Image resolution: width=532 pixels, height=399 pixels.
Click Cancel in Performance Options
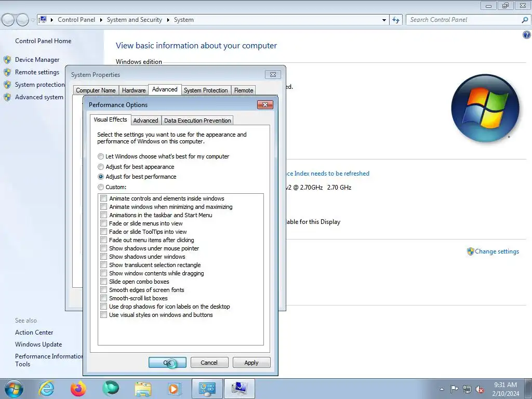click(x=209, y=362)
